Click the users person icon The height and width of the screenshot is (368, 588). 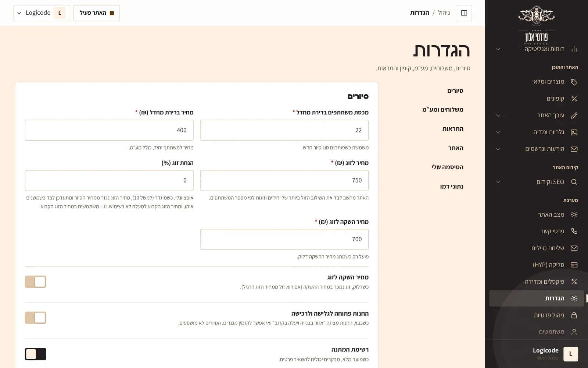[574, 332]
